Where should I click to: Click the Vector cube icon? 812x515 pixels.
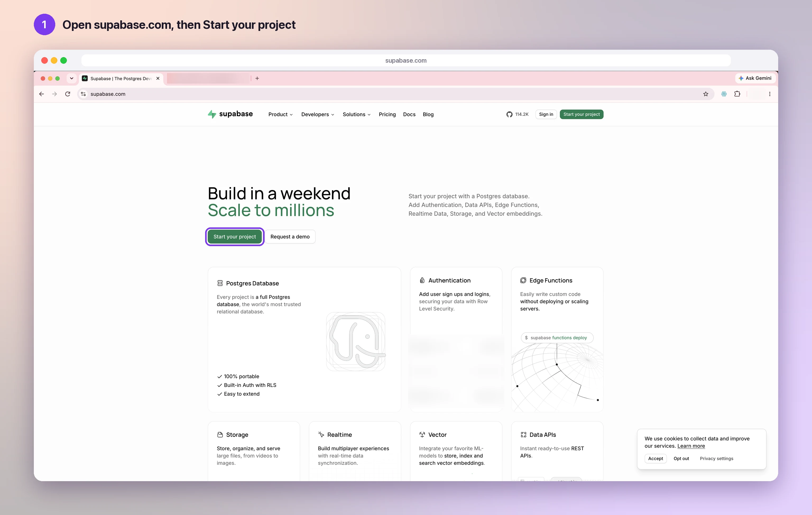point(422,434)
